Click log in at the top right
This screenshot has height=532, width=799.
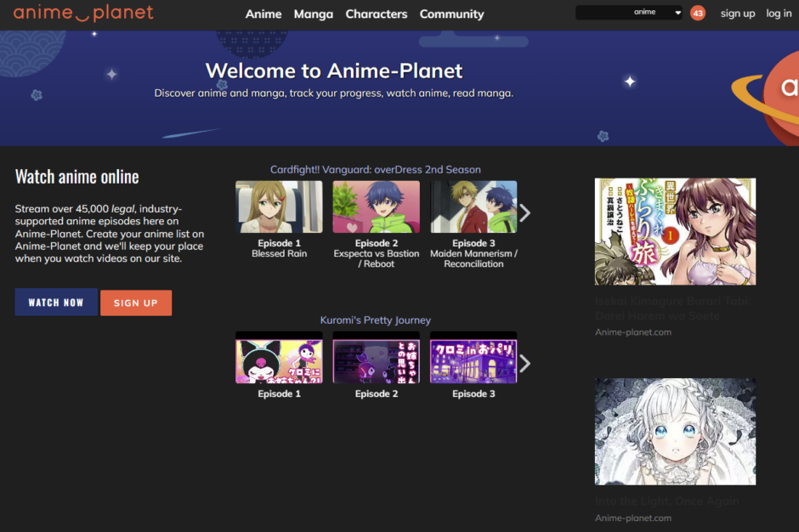coord(779,13)
